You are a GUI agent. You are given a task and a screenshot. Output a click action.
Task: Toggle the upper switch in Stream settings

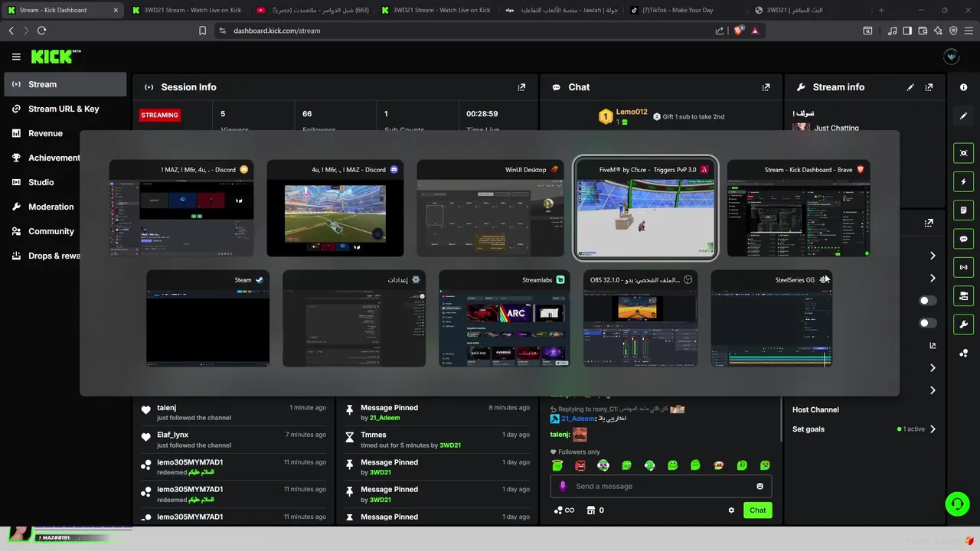click(x=927, y=301)
